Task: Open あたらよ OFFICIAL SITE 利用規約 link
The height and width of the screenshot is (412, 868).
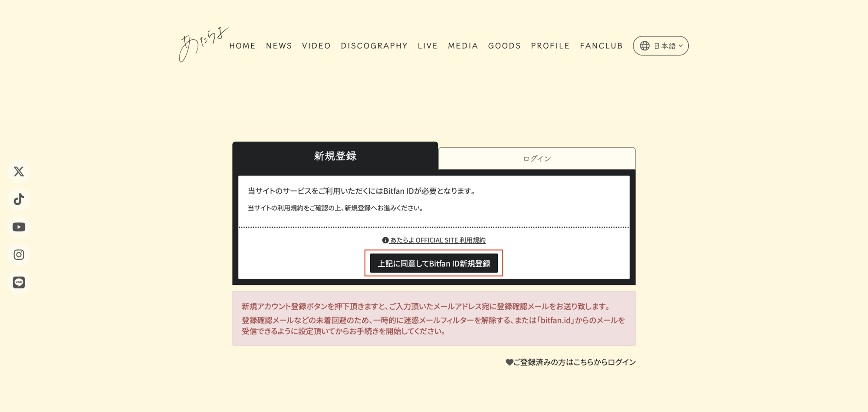Action: click(434, 240)
